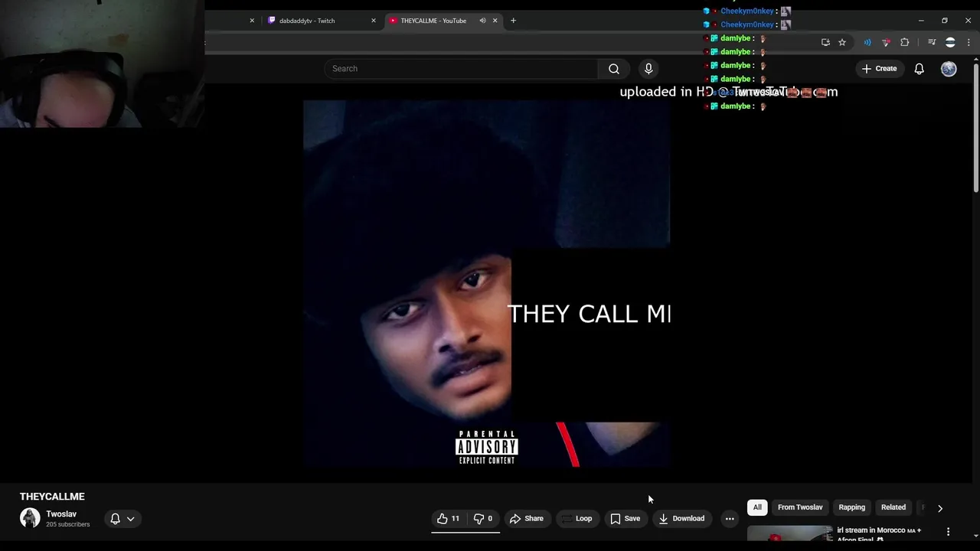The image size is (980, 551).
Task: Open the Chrome three-dot menu
Action: click(969, 42)
